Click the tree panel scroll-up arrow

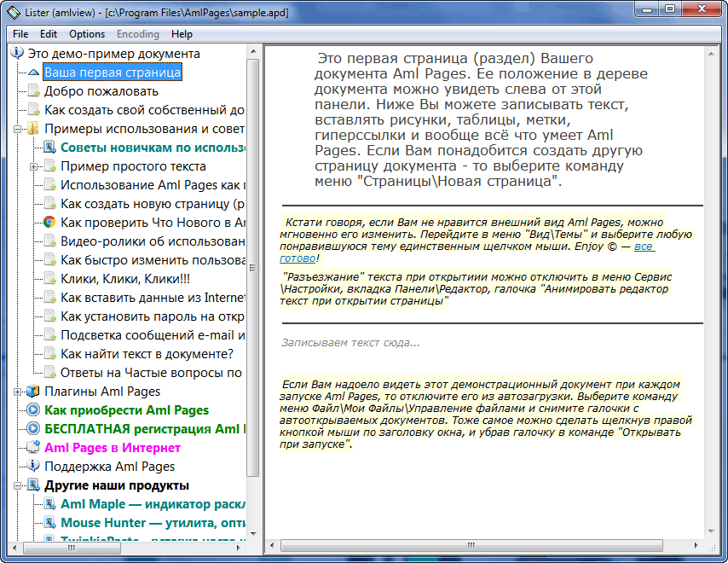253,51
